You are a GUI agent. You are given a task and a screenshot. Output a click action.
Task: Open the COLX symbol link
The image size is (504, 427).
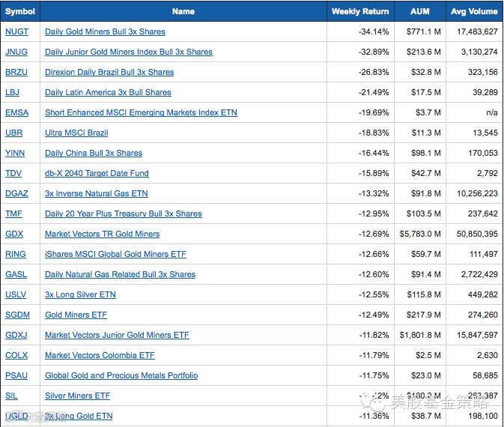(x=16, y=356)
